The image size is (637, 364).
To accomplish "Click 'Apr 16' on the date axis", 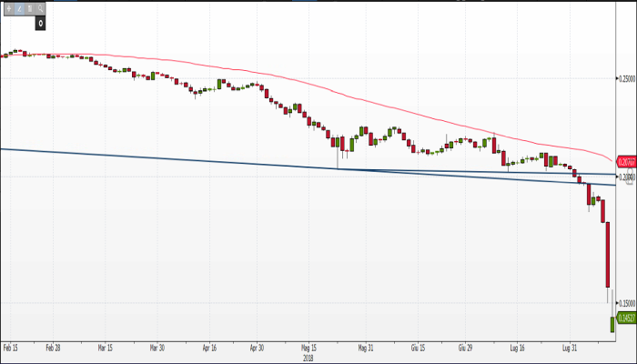I will (207, 347).
